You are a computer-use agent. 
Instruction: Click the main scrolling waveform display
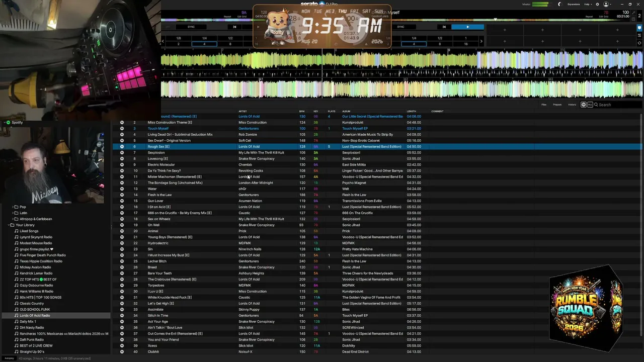[x=401, y=74]
